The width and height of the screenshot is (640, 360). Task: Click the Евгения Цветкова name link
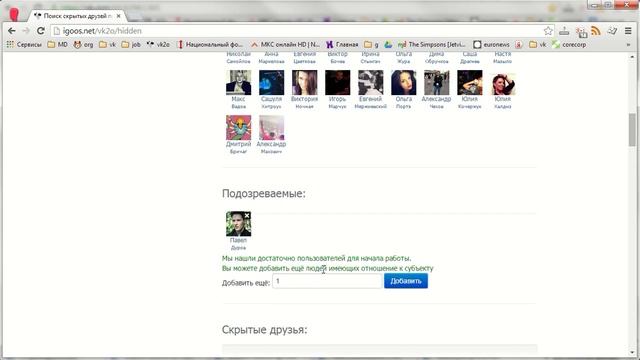[304, 58]
